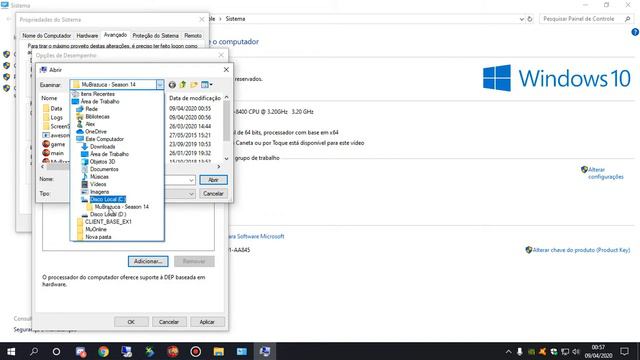Click the help question mark icon
The image size is (640, 360).
[635, 32]
